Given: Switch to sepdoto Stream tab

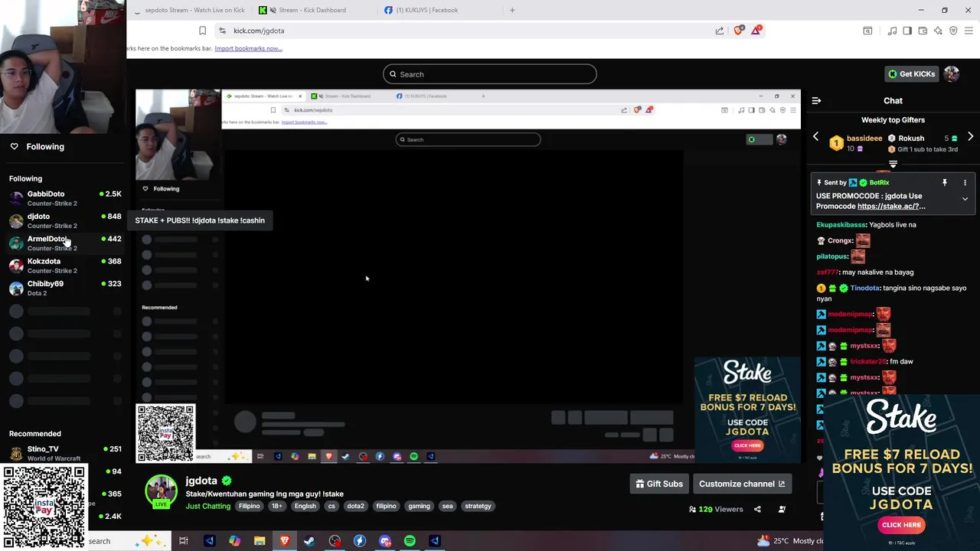Looking at the screenshot, I should (x=194, y=10).
